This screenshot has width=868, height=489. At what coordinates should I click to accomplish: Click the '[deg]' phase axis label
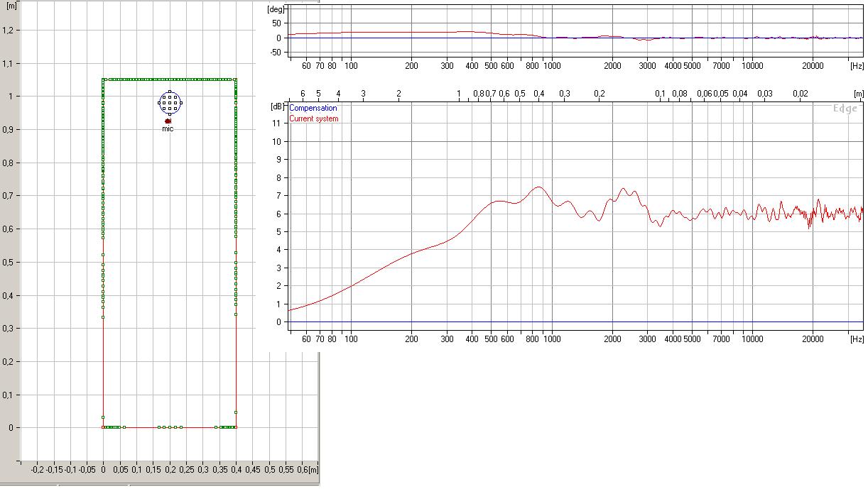(x=275, y=9)
